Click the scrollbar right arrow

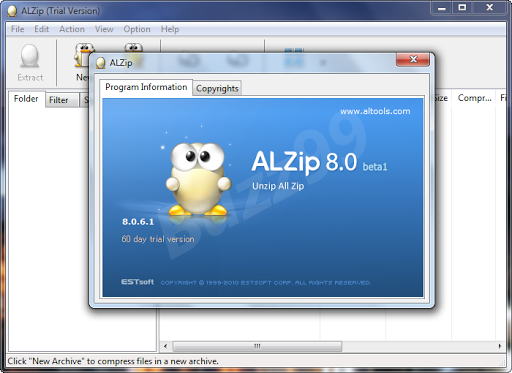tap(500, 346)
